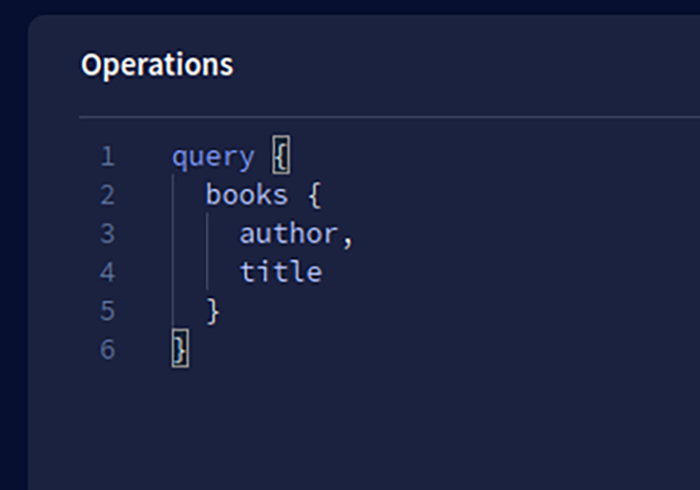Click the divider line under Operations

pyautogui.click(x=390, y=117)
